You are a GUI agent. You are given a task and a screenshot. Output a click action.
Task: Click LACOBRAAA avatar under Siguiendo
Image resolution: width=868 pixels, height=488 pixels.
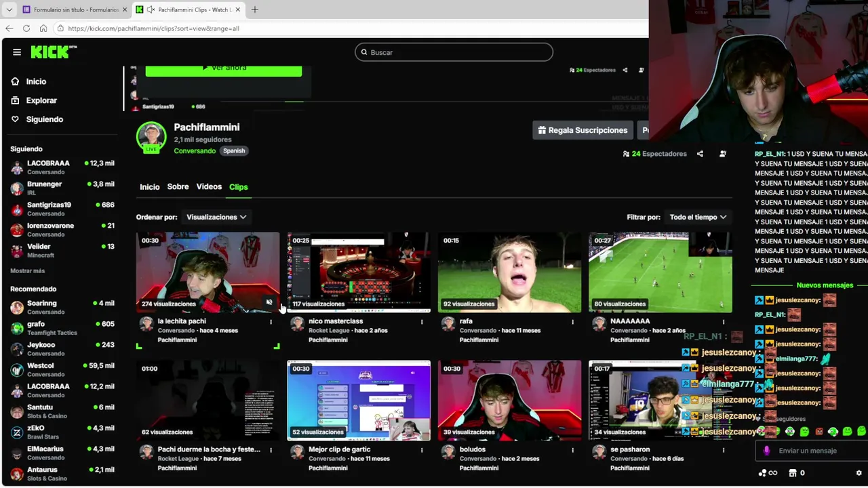click(17, 167)
